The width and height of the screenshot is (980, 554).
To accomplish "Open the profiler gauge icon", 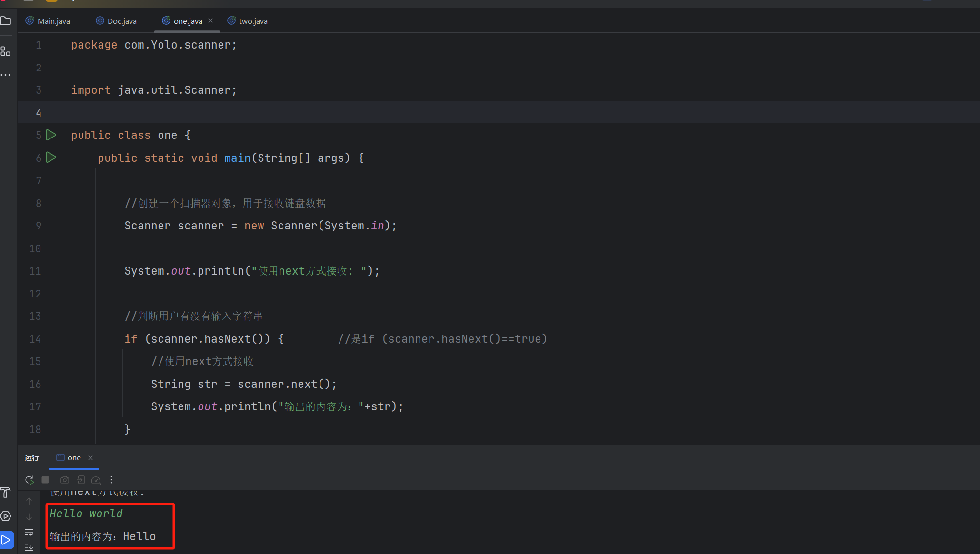I will tap(96, 480).
